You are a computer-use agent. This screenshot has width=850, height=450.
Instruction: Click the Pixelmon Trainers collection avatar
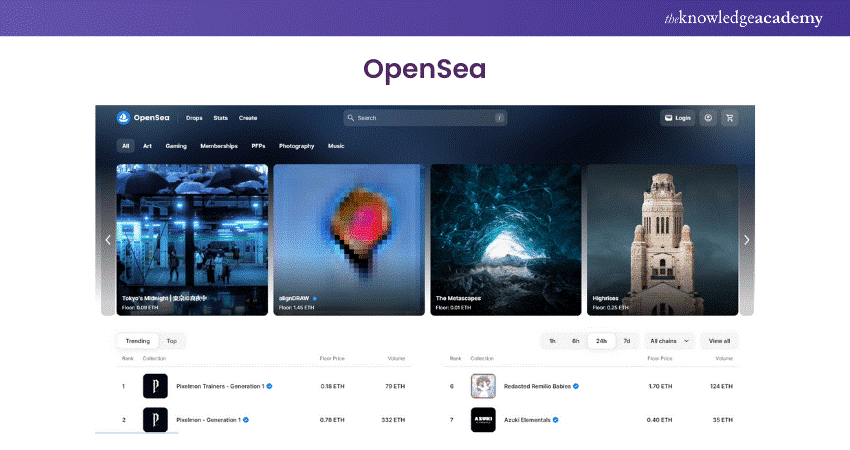point(155,386)
